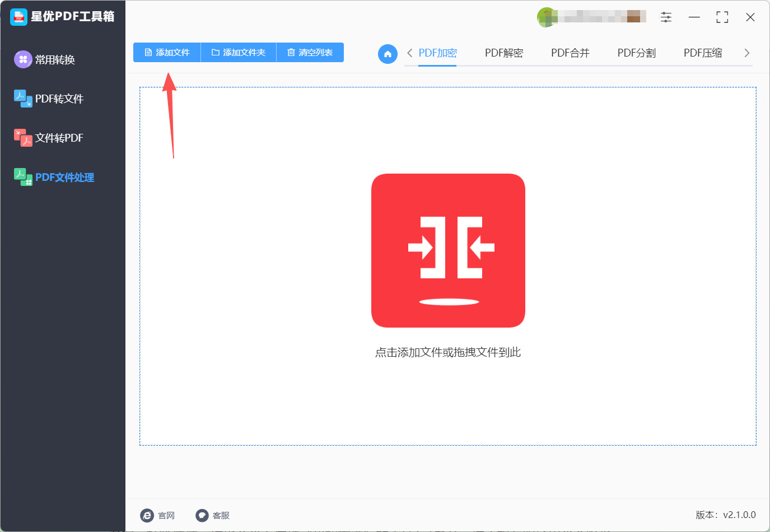Click the 清空列表 (clear list) button
This screenshot has height=532, width=770.
pyautogui.click(x=310, y=53)
